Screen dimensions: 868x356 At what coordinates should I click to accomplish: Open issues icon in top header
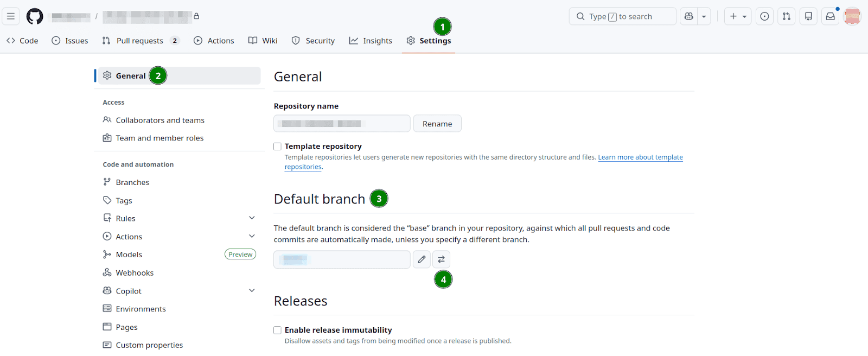coord(764,16)
